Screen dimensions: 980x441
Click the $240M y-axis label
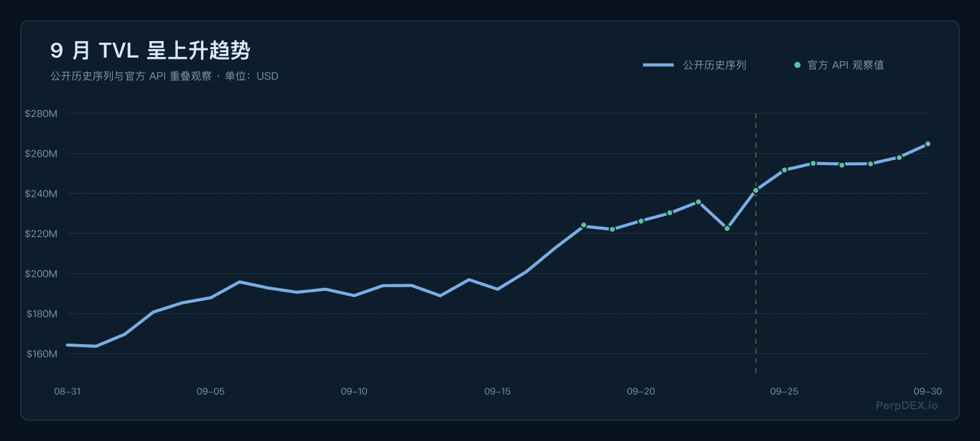coord(41,194)
